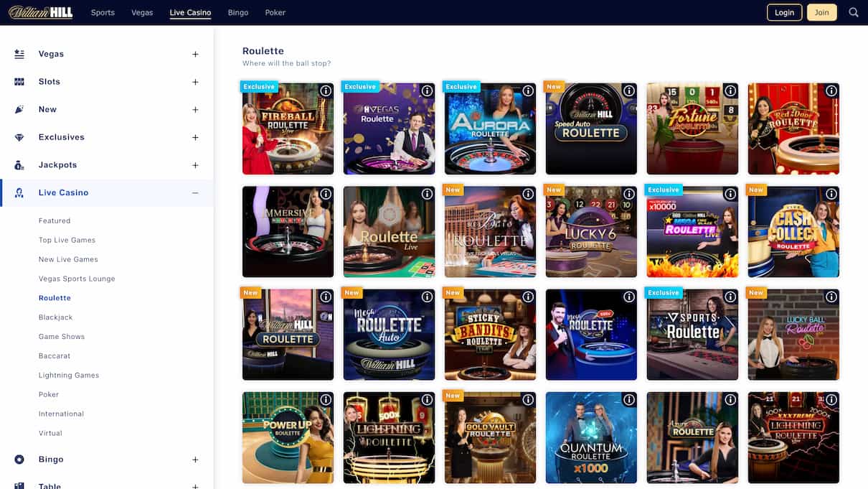
Task: Open Vegas Sports Lounge category
Action: (77, 279)
